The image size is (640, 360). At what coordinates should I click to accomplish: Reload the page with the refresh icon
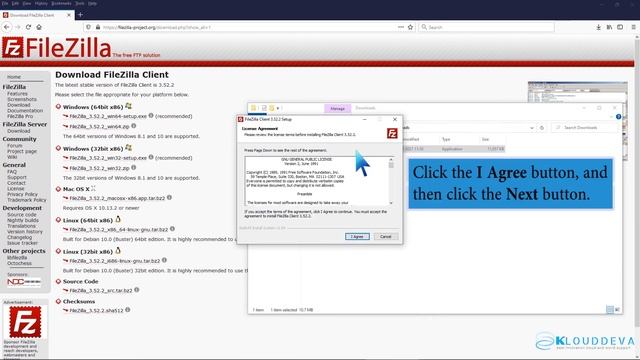pyautogui.click(x=28, y=27)
